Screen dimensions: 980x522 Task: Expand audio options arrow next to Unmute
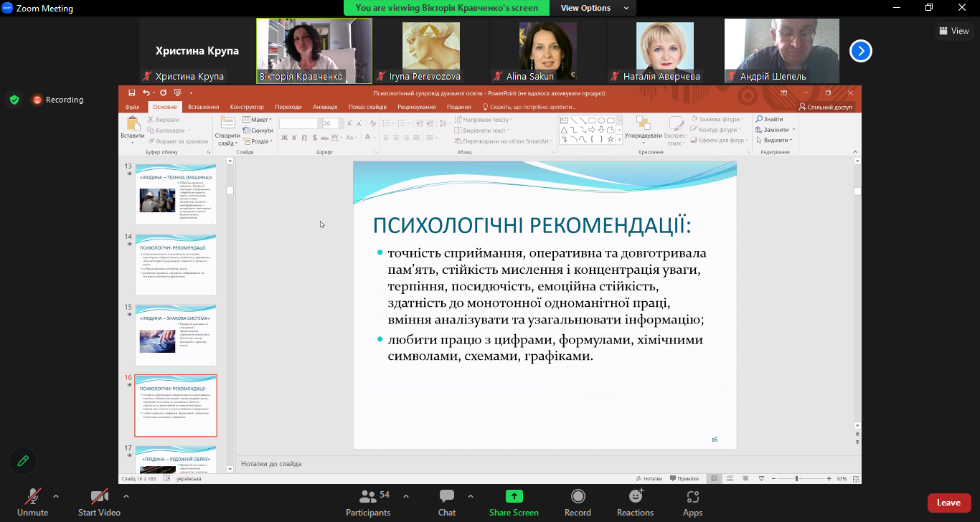coord(56,496)
